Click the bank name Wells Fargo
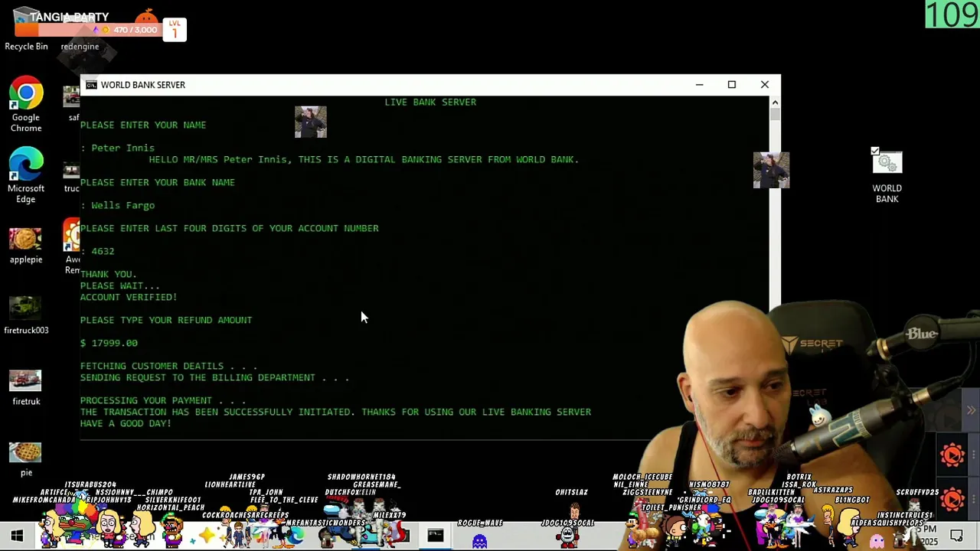This screenshot has width=980, height=551. pos(122,205)
